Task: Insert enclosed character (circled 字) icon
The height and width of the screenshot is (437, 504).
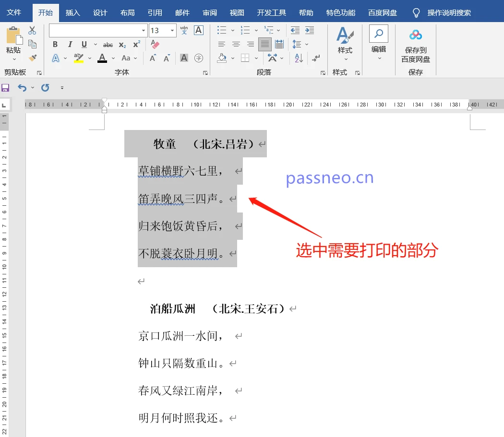Action: click(199, 58)
